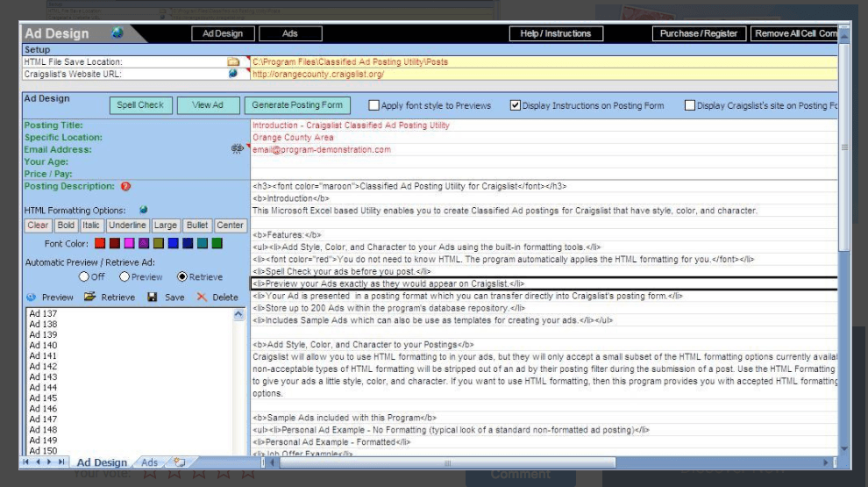Select the Off radio button
Viewport: 868px width, 487px height.
[x=83, y=276]
